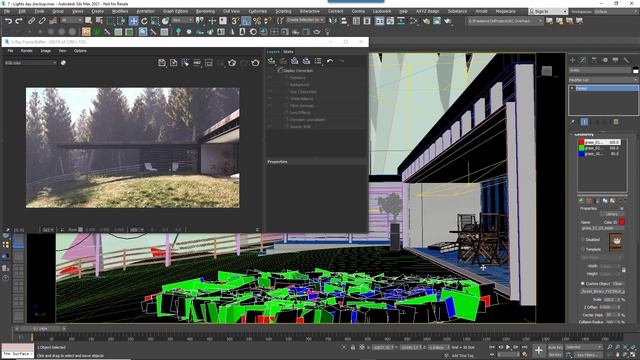Open the Modifier List dropdown
640x360 pixels.
coord(603,80)
